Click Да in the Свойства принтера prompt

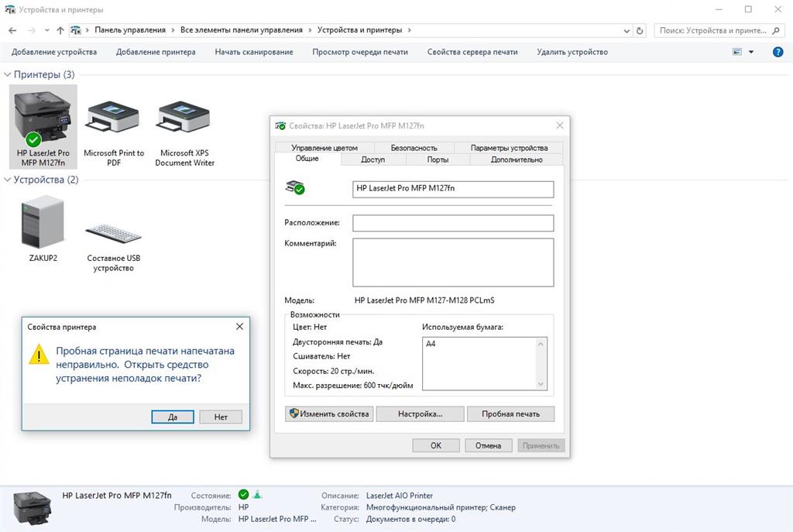[173, 417]
